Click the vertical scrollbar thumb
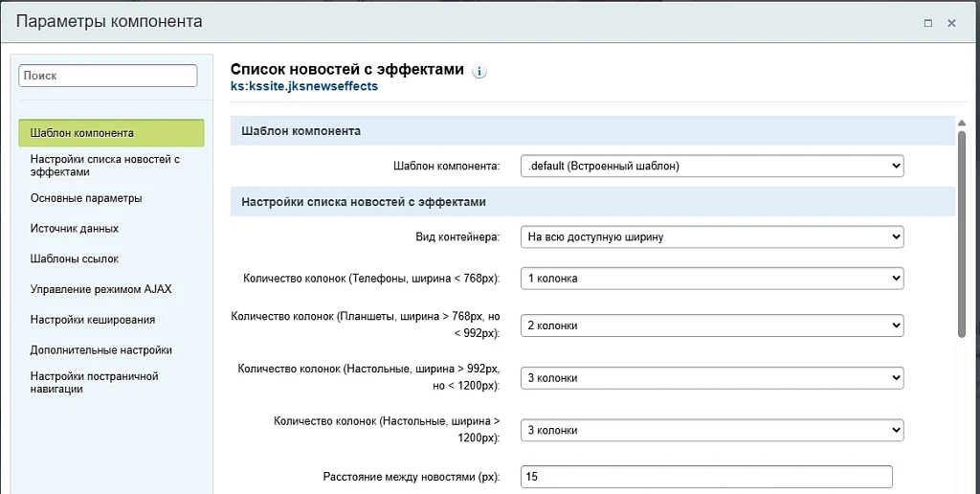 pyautogui.click(x=962, y=235)
